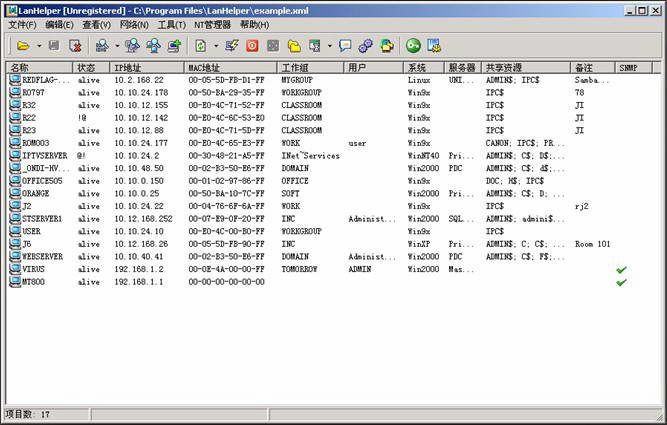Open dropdown arrow next to refresh icon
This screenshot has width=667, height=425.
click(x=216, y=46)
